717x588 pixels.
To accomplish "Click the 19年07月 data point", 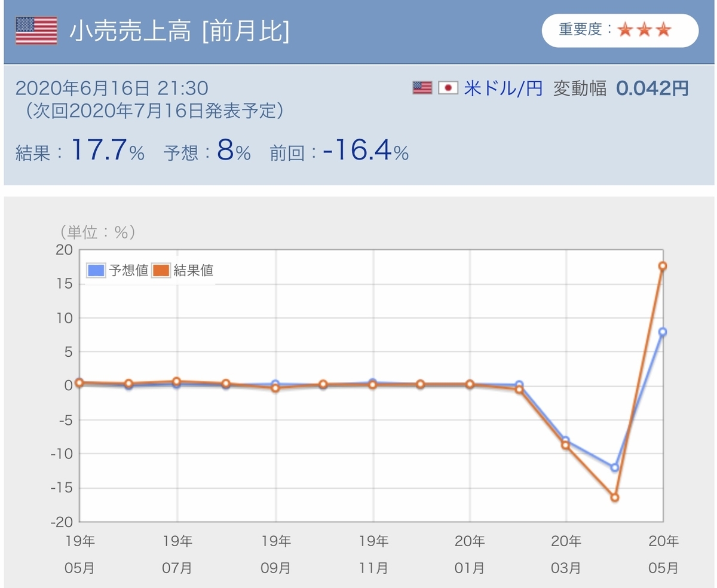I will (177, 381).
